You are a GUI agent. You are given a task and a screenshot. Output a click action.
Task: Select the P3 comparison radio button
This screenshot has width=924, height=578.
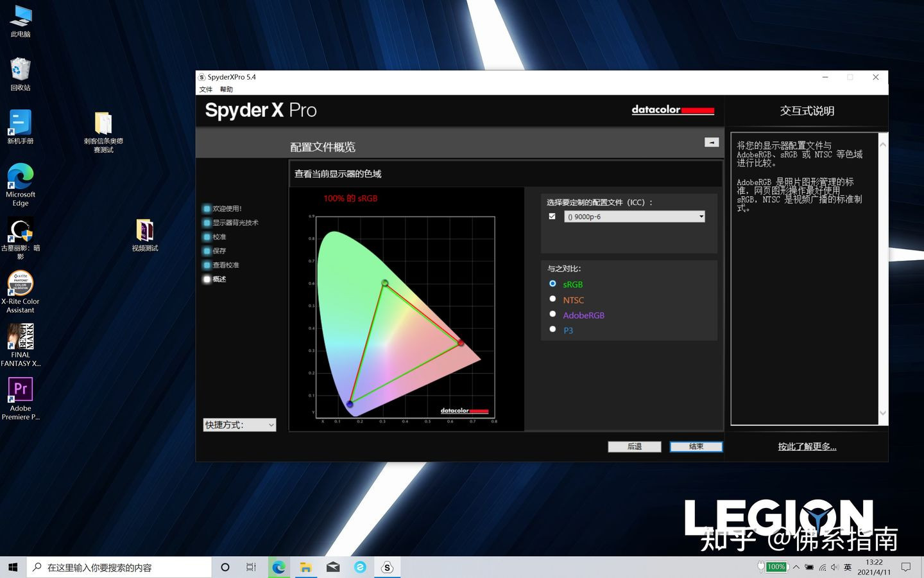point(552,329)
